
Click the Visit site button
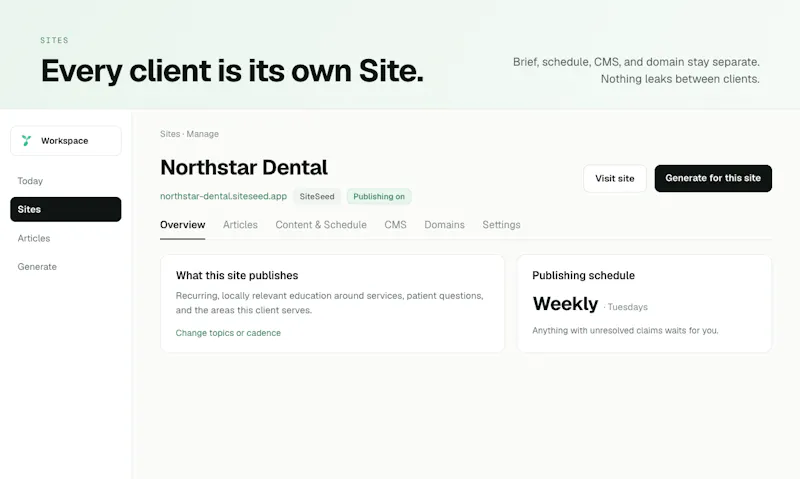[x=615, y=179]
